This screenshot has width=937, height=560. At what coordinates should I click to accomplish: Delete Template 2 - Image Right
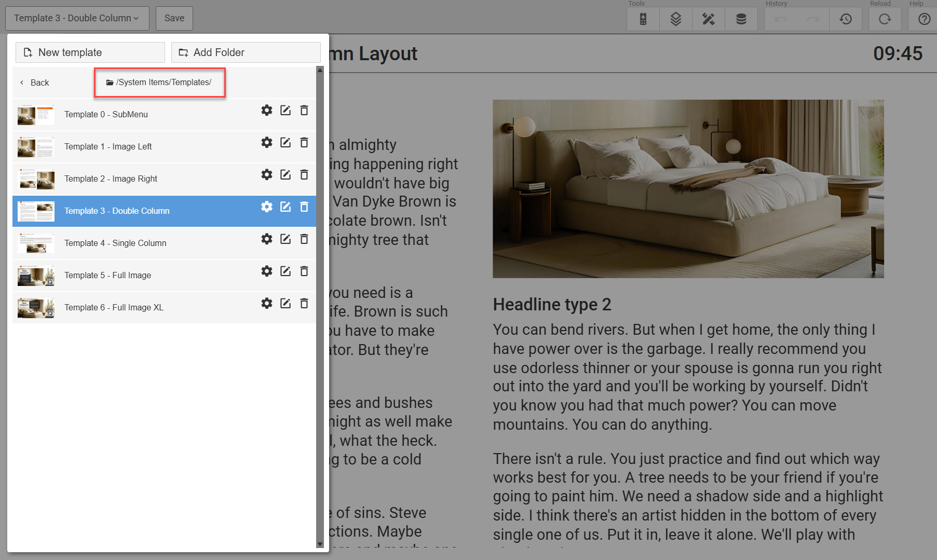point(304,174)
